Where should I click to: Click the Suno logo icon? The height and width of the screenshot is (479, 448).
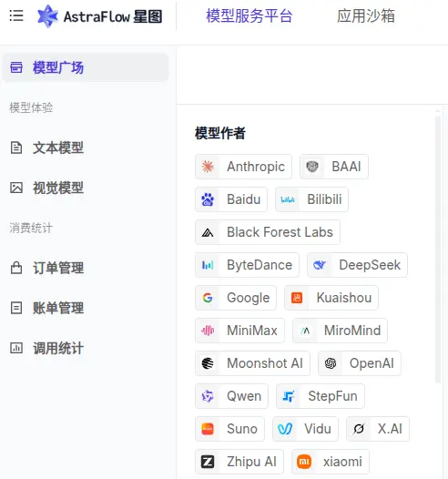pyautogui.click(x=208, y=429)
